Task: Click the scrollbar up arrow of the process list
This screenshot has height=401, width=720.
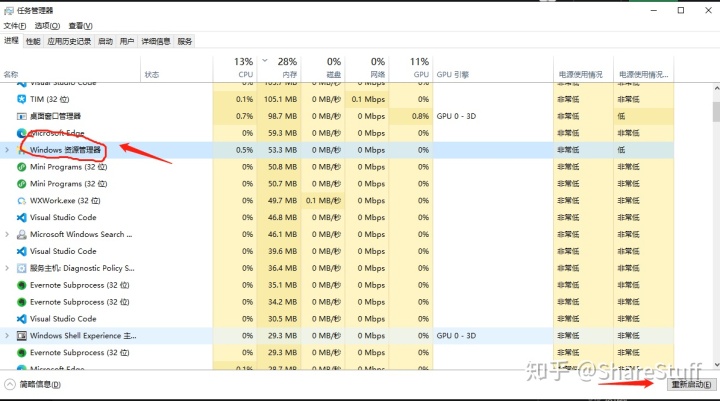Action: (x=716, y=88)
